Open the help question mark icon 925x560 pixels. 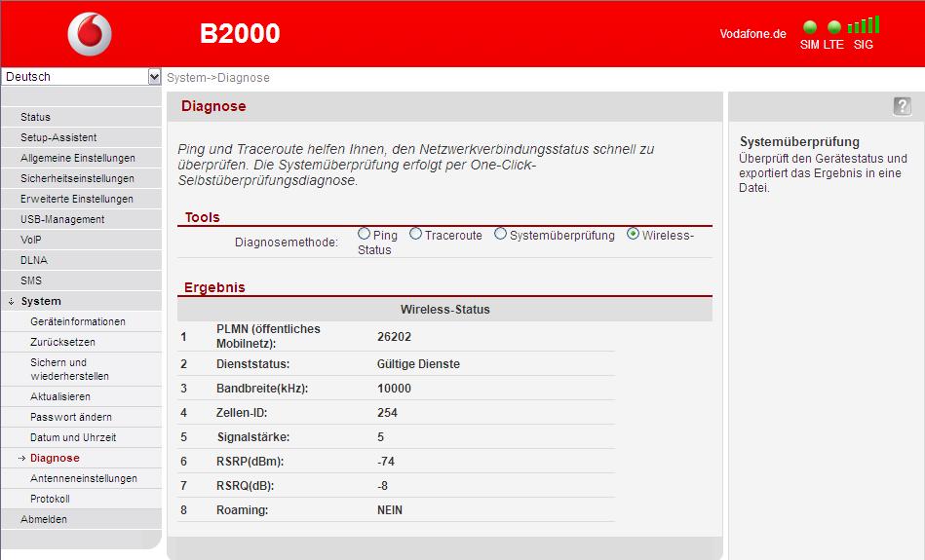(x=902, y=106)
